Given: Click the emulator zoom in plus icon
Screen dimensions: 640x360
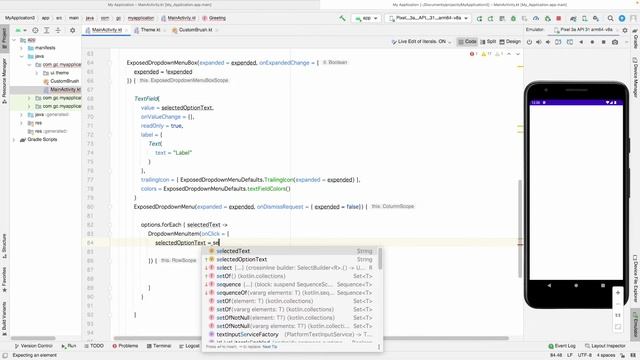Looking at the screenshot, I should pos(618,293).
